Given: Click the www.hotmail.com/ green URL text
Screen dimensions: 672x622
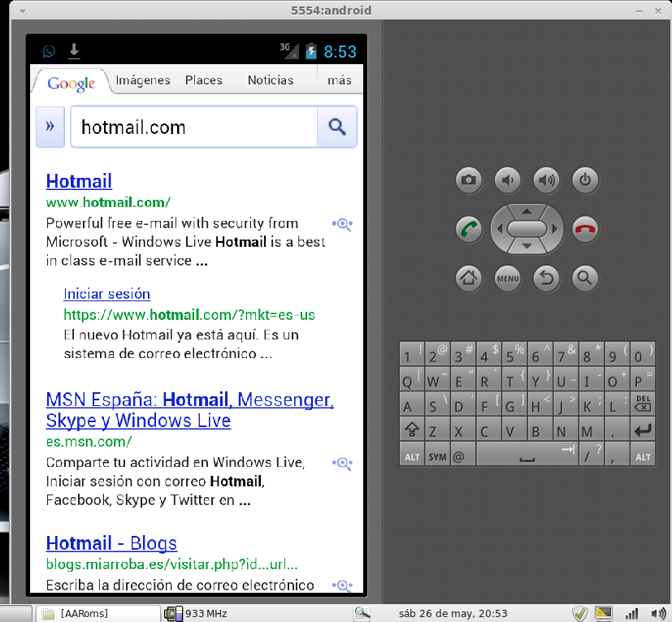Looking at the screenshot, I should 108,202.
